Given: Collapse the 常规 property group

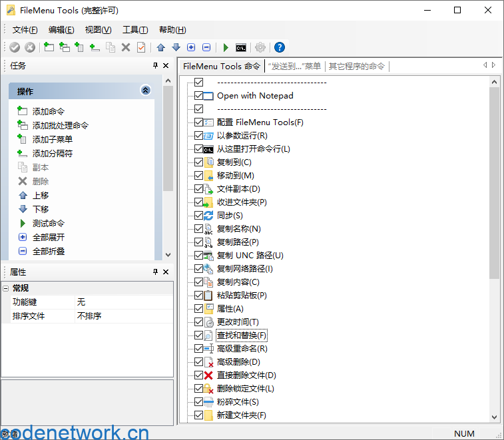Looking at the screenshot, I should (5, 288).
